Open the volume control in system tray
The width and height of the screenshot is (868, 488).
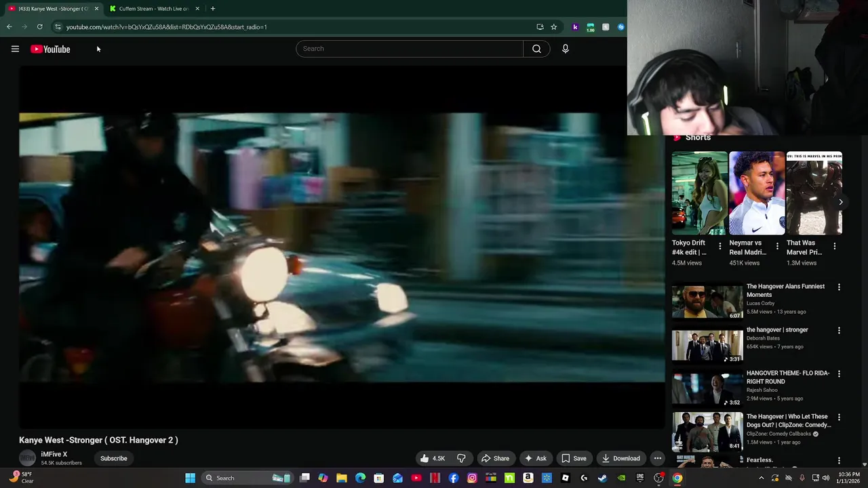click(x=825, y=479)
